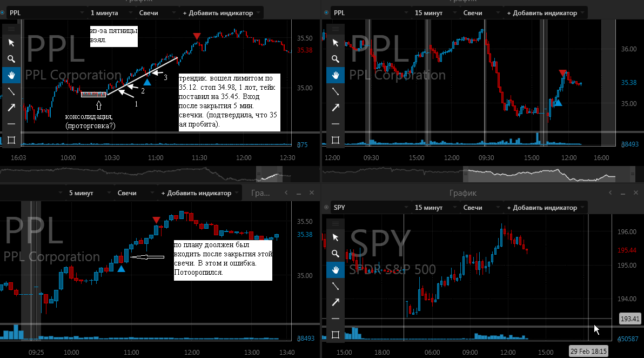Image resolution: width=644 pixels, height=358 pixels.
Task: Choose the horizontal line tool in the 1-minute PPL chart
Action: click(11, 124)
